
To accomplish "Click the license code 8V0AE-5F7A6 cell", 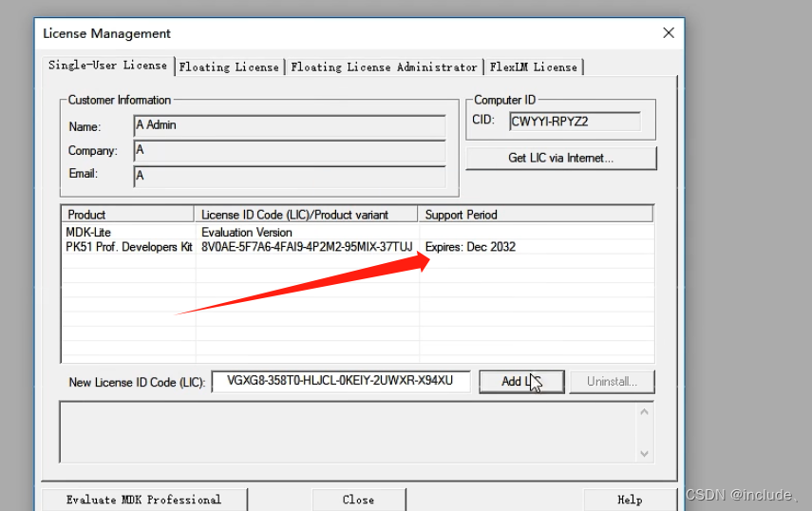I will pyautogui.click(x=307, y=247).
